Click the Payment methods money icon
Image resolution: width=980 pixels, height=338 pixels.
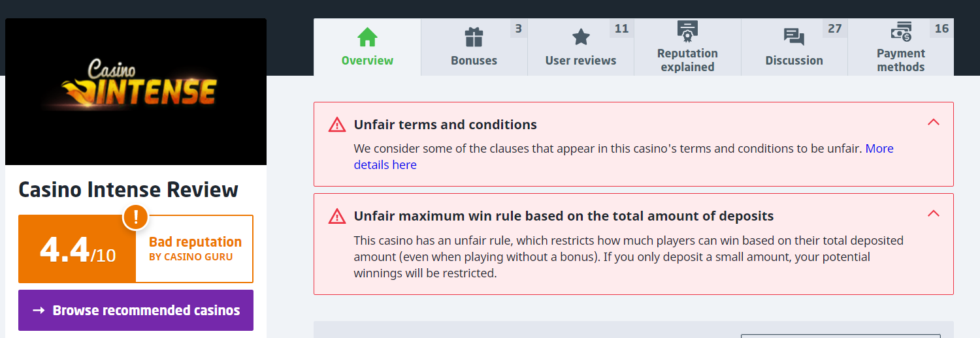[901, 31]
